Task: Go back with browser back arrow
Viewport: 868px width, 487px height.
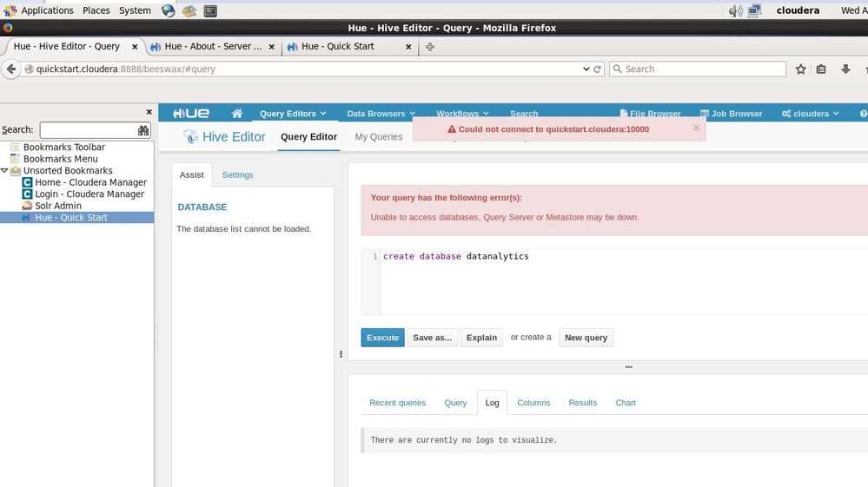Action: [x=11, y=69]
